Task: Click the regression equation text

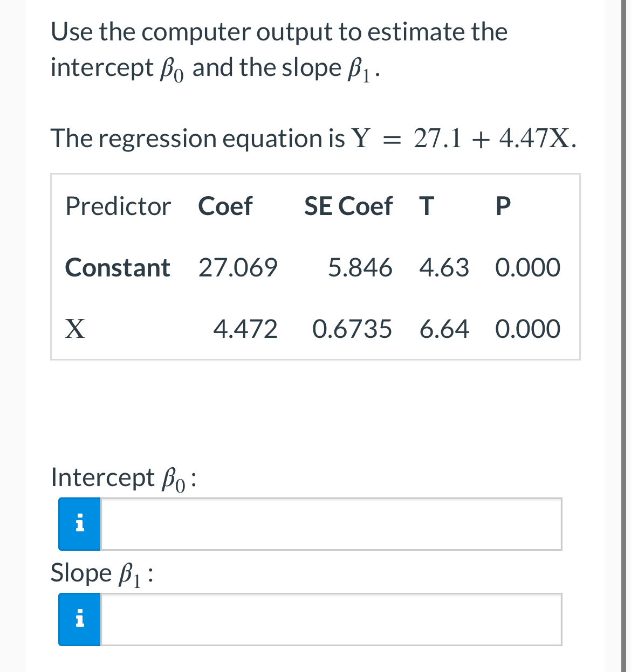Action: (313, 139)
